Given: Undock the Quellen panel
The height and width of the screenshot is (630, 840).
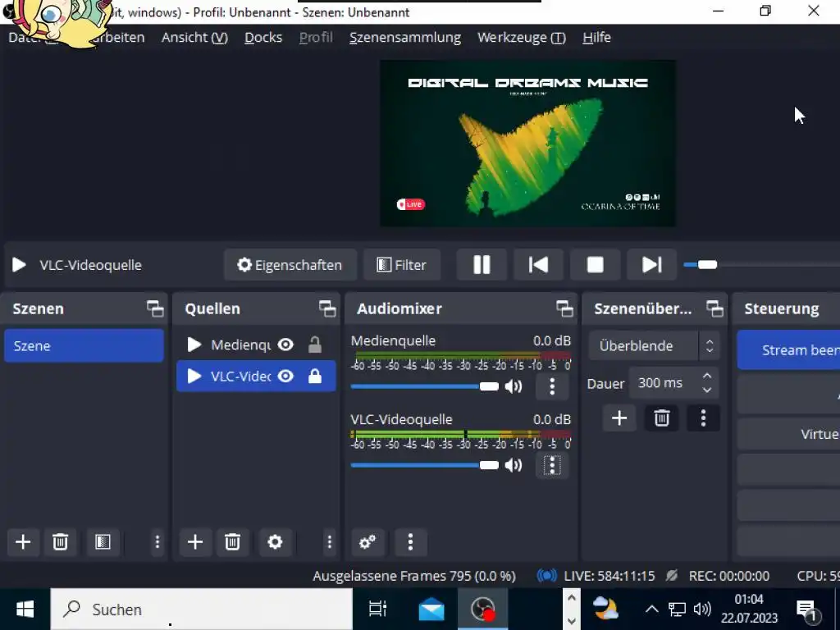Looking at the screenshot, I should [326, 308].
